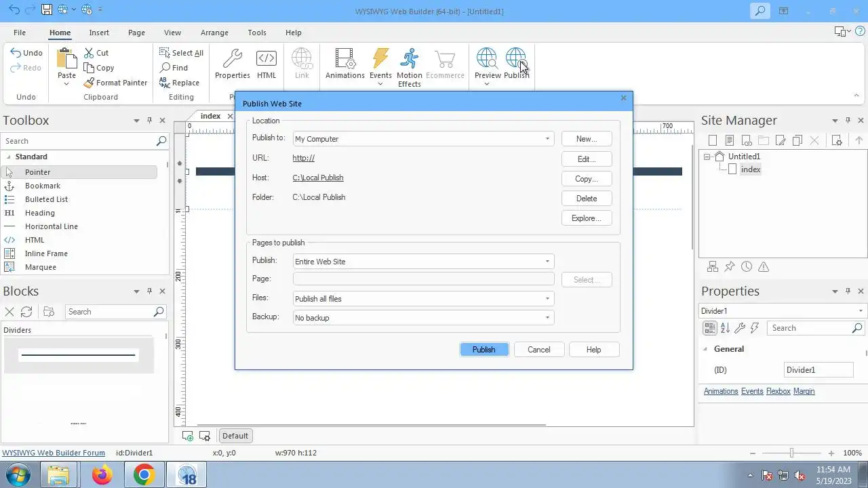Click the Toolbox search field
The width and height of the screenshot is (868, 488).
point(85,141)
